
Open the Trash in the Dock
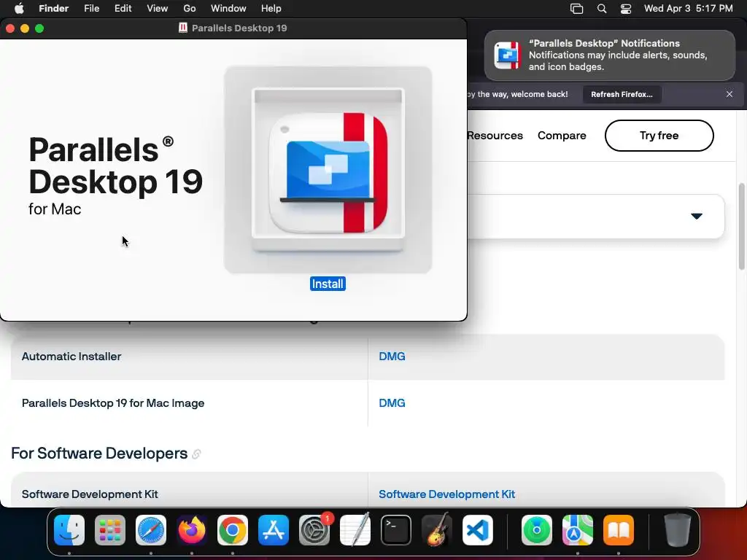(678, 530)
